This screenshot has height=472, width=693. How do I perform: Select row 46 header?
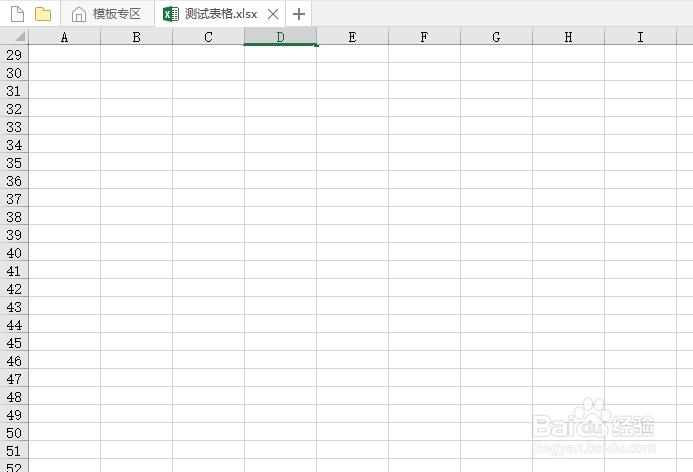coord(14,361)
